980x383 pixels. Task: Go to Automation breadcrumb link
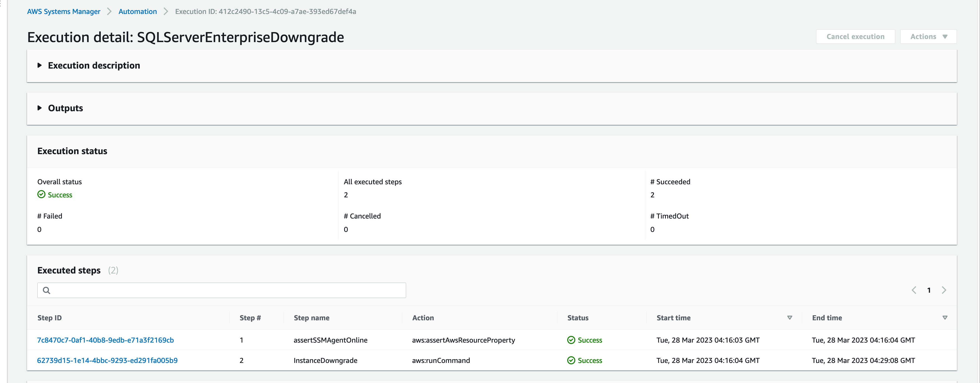pos(137,11)
